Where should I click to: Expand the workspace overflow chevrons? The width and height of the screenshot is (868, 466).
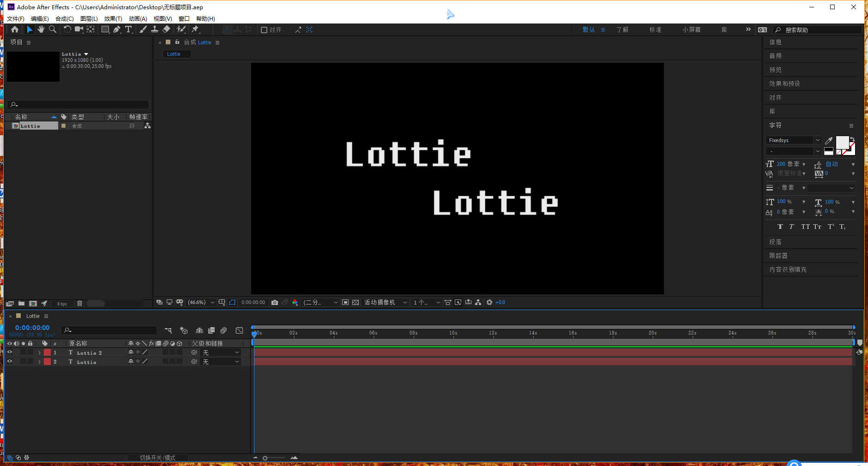(748, 30)
